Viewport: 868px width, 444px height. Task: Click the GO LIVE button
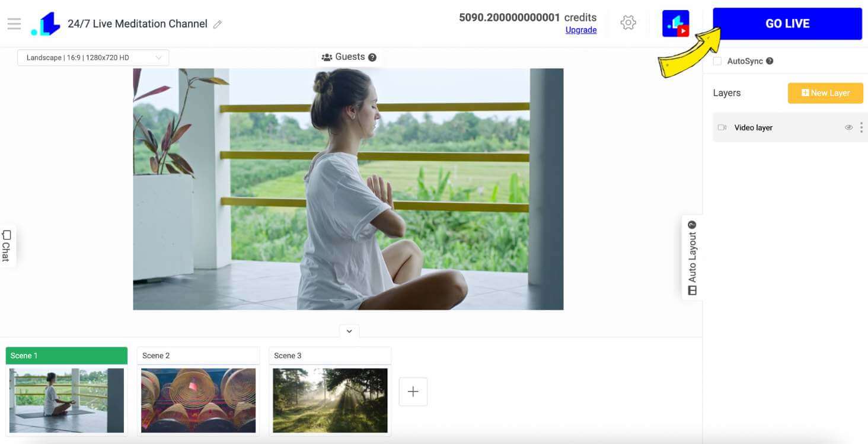(x=787, y=24)
